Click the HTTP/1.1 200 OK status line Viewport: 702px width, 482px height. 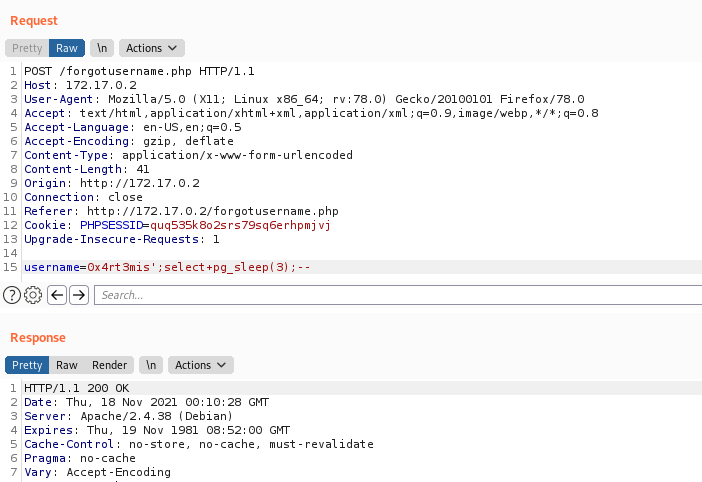coord(77,388)
